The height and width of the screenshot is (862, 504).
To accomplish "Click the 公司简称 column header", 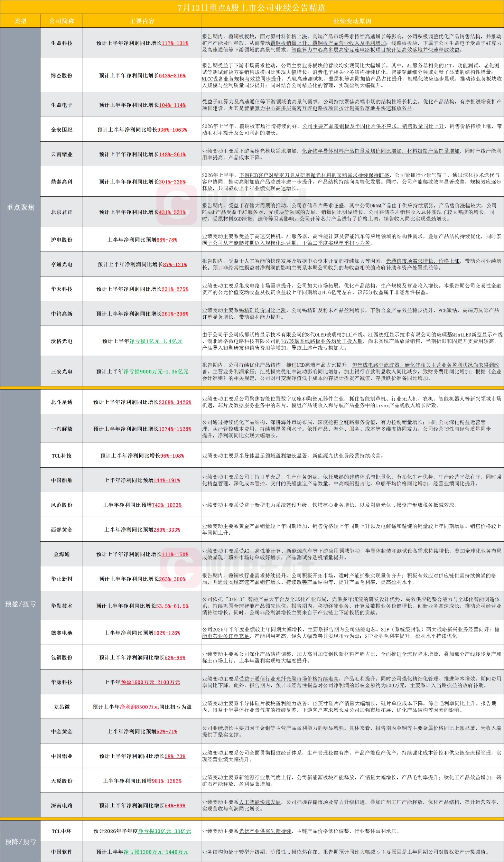I will coord(62,21).
